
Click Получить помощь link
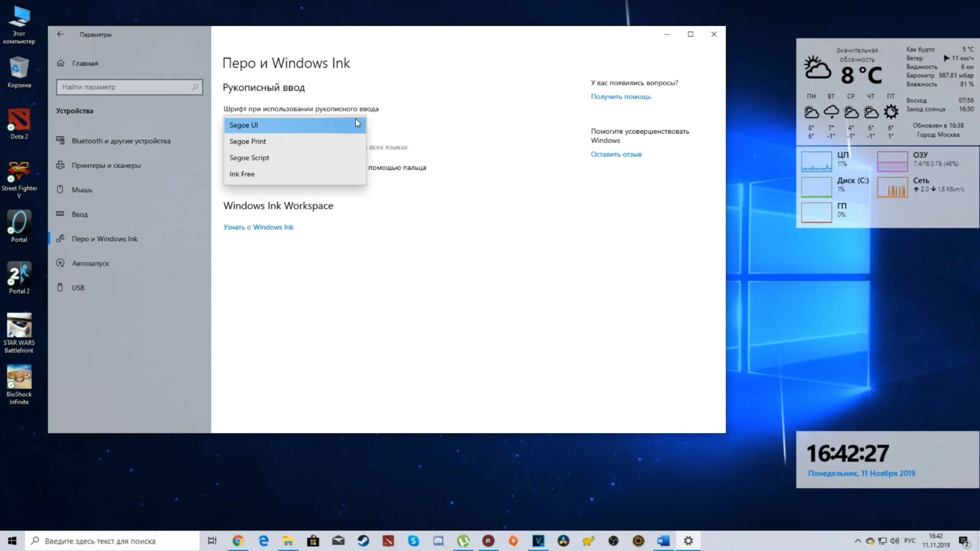621,96
